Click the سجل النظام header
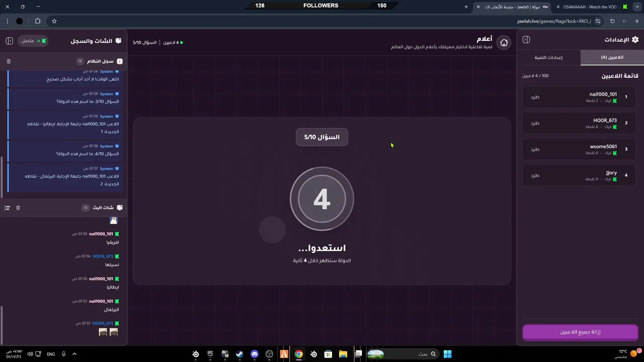 (101, 61)
